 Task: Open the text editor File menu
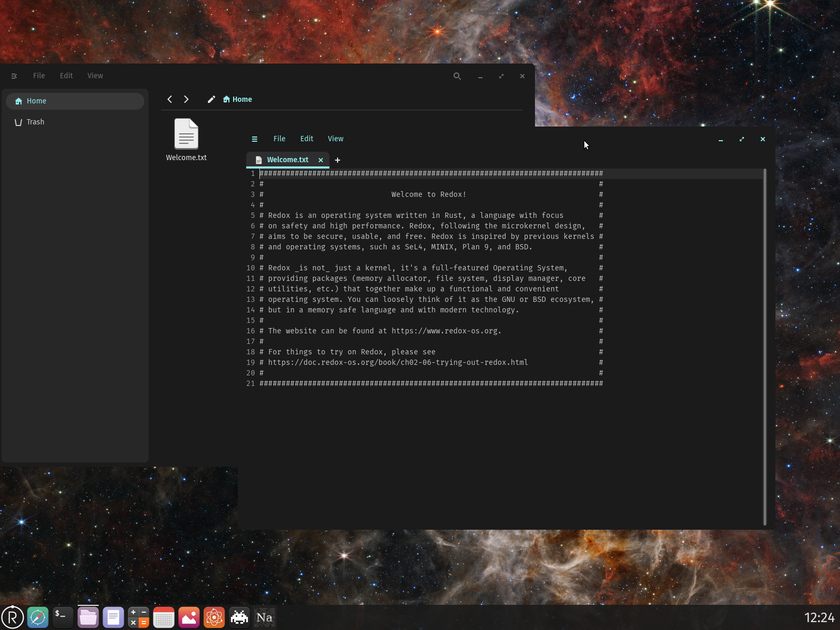tap(279, 139)
